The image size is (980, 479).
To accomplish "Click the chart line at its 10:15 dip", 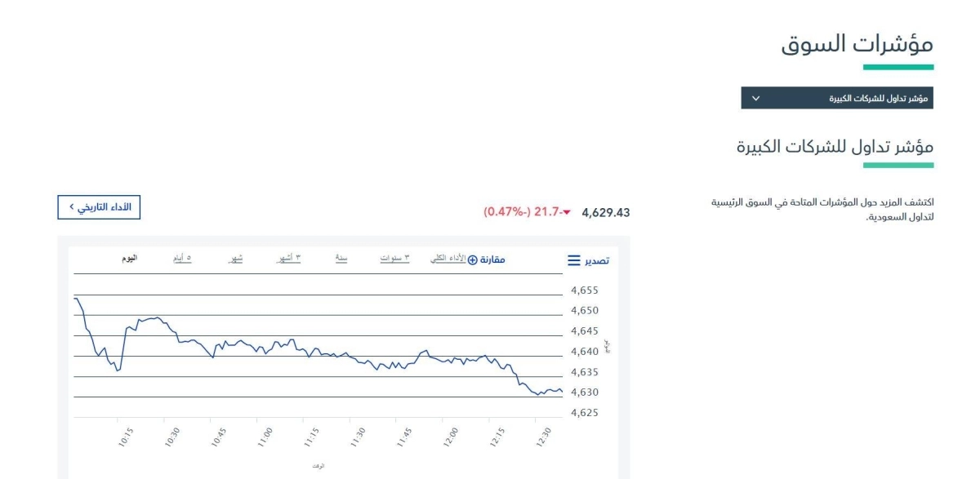I will tap(118, 370).
